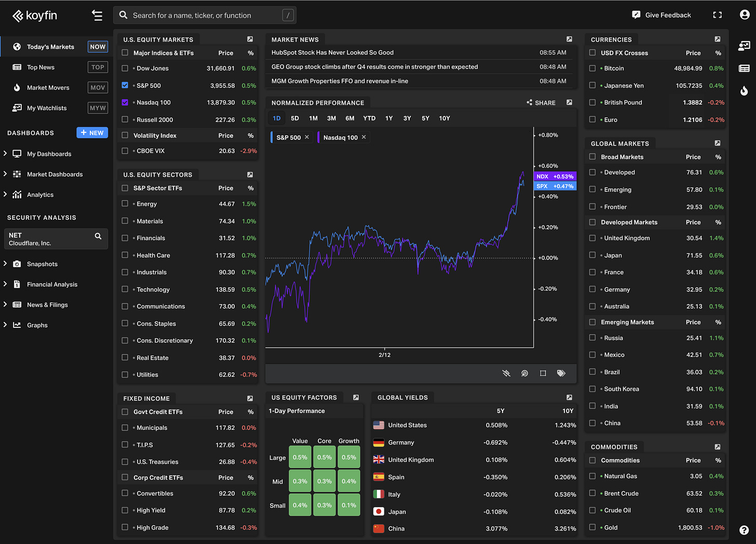Image resolution: width=756 pixels, height=544 pixels.
Task: Remove S&P 500 series from chart
Action: (307, 137)
